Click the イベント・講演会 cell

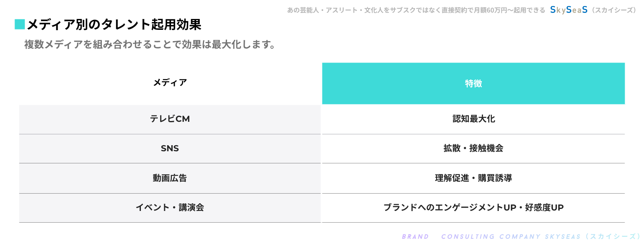point(170,207)
